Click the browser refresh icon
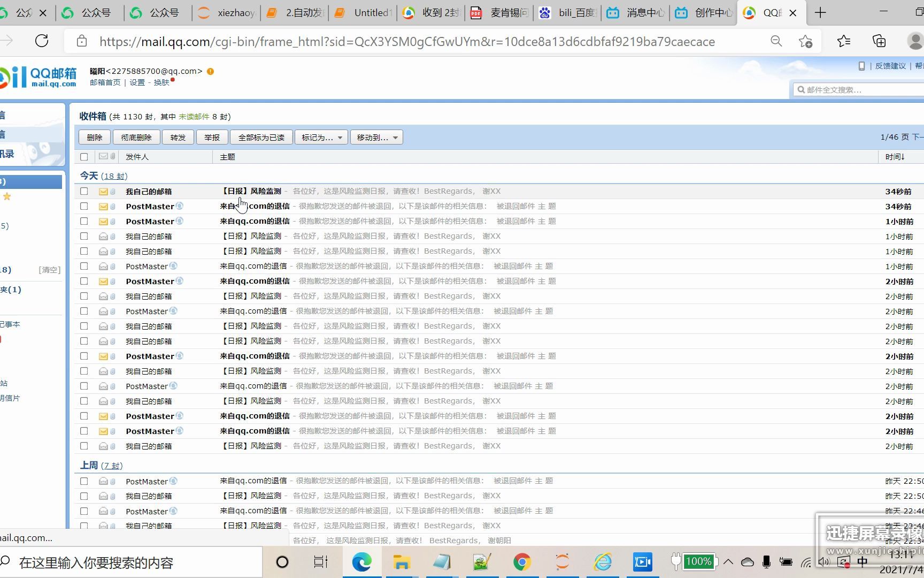 point(42,41)
